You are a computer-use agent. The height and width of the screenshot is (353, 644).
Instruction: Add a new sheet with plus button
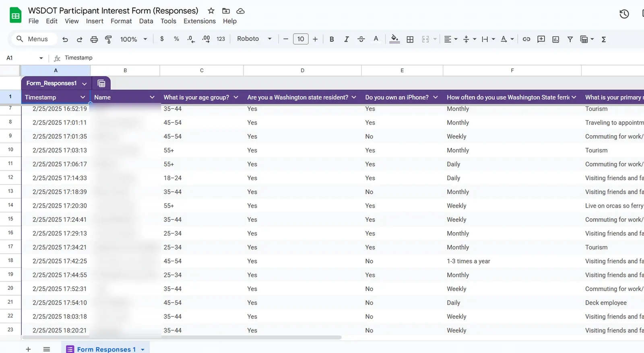point(28,349)
